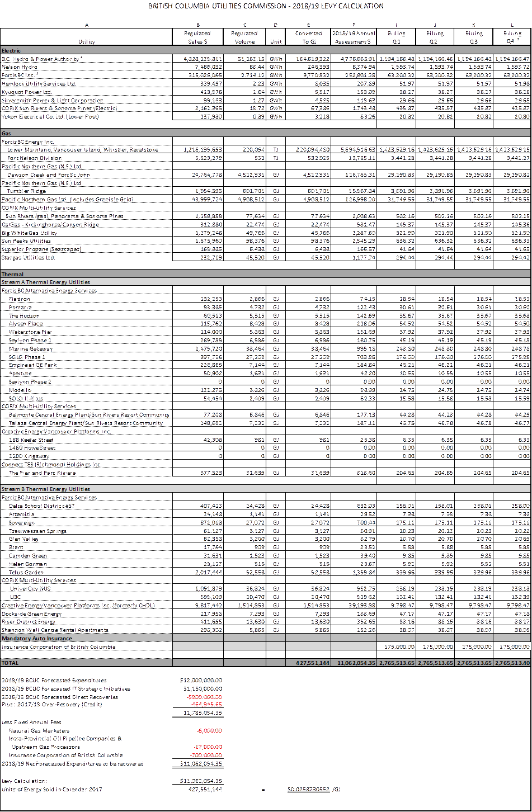Select the Alysen Place row label
The height and width of the screenshot is (812, 532).
click(x=26, y=324)
